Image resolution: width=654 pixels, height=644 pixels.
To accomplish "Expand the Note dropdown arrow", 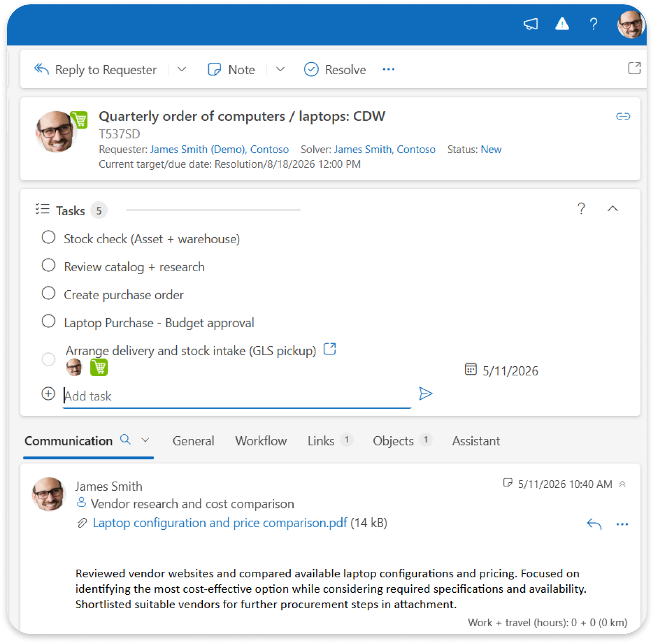I will (x=280, y=69).
